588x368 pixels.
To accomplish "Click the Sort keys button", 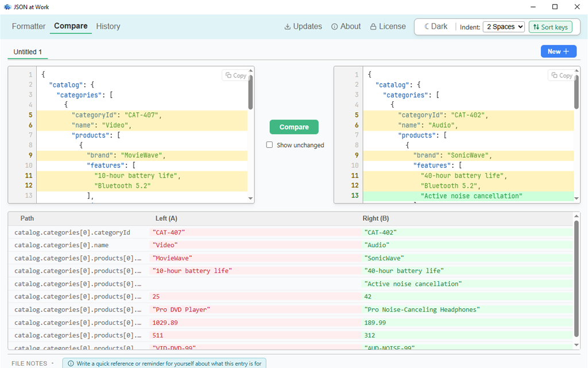I will [550, 27].
